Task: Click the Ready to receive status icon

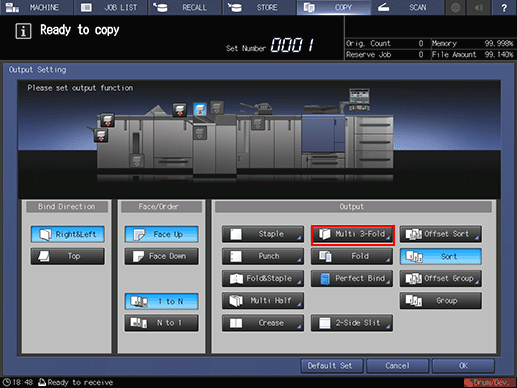Action: point(42,382)
